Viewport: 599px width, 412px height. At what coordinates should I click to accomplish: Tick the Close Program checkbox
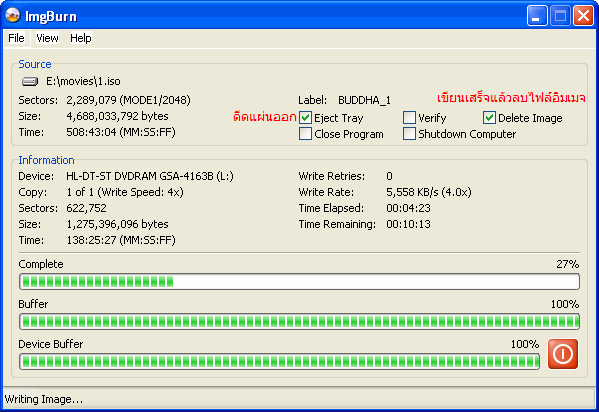305,134
